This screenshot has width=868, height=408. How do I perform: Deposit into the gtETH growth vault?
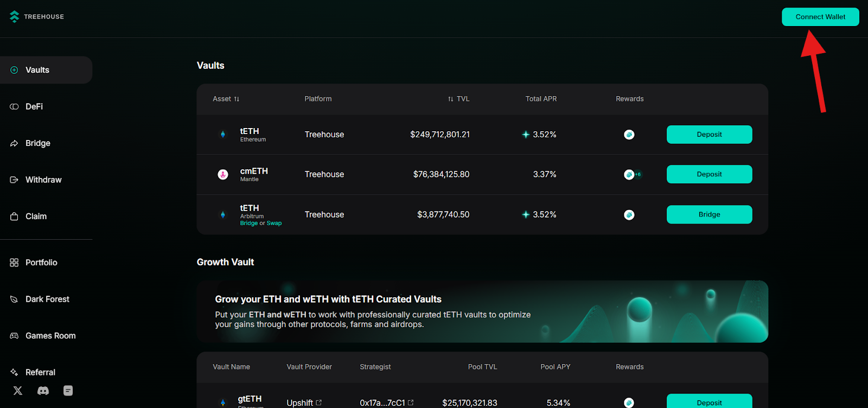tap(709, 401)
